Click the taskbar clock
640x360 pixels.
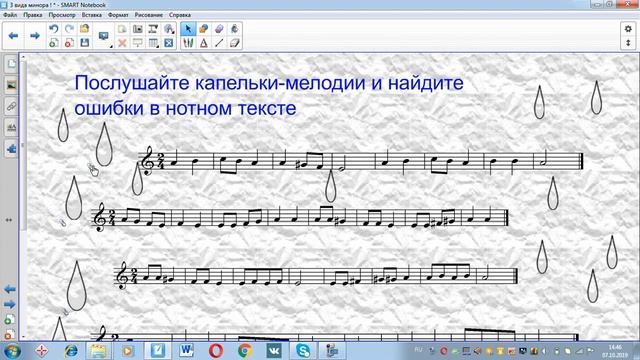click(615, 351)
